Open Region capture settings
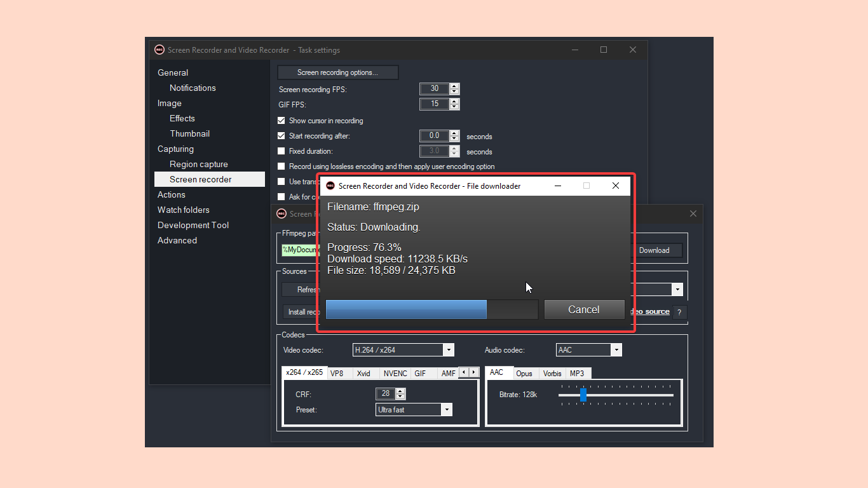The width and height of the screenshot is (868, 488). [199, 164]
